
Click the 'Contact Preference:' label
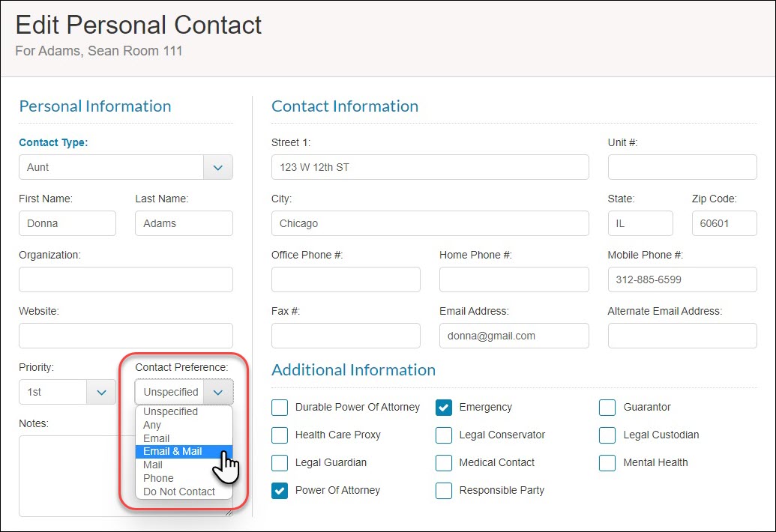tap(181, 367)
